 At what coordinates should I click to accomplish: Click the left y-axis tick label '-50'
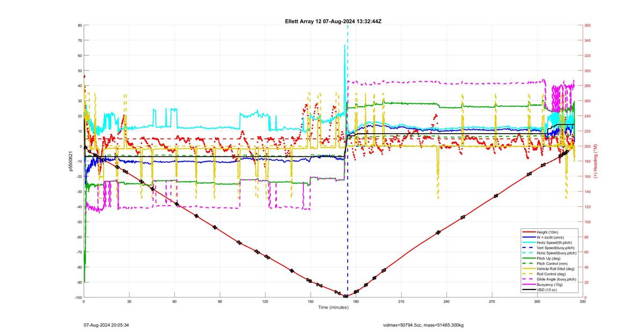pyautogui.click(x=79, y=222)
